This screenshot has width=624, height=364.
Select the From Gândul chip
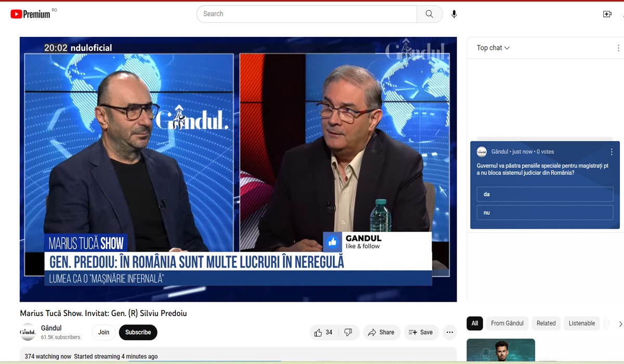(x=508, y=323)
